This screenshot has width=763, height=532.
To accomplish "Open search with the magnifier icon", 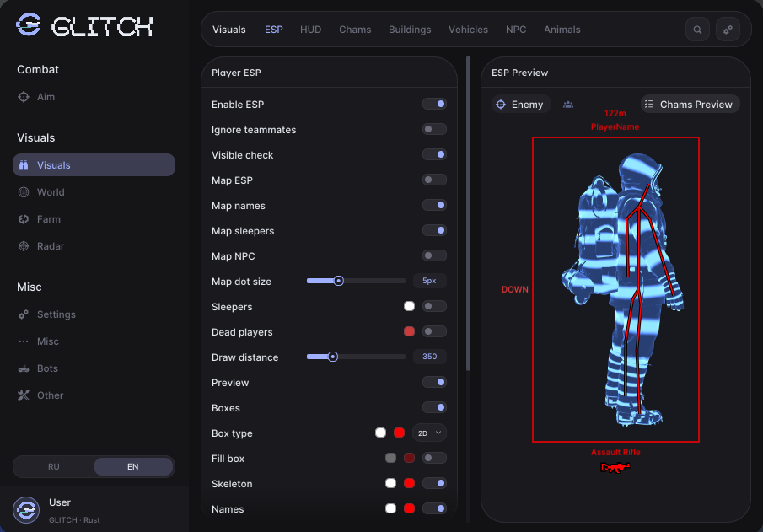I will click(x=697, y=30).
